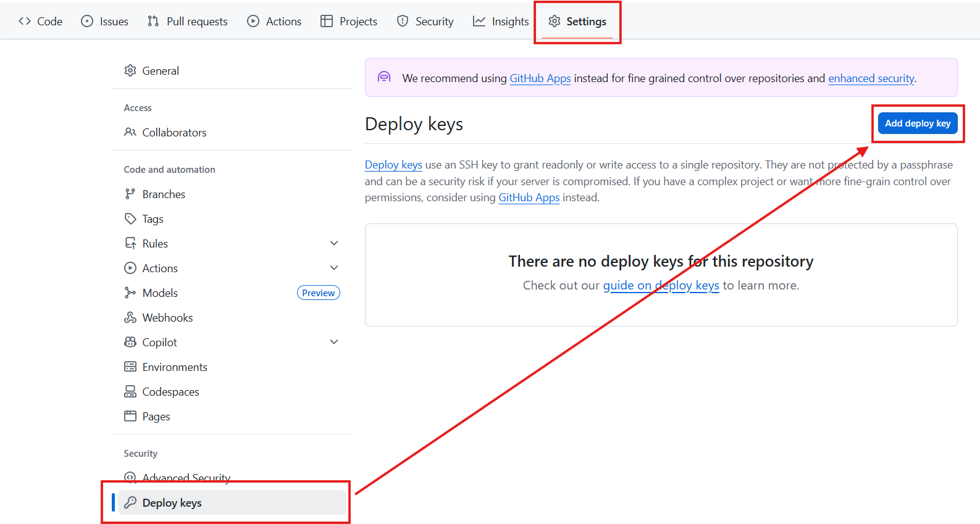Click the Copilot icon in sidebar
Viewport: 980px width, 524px height.
pyautogui.click(x=130, y=342)
